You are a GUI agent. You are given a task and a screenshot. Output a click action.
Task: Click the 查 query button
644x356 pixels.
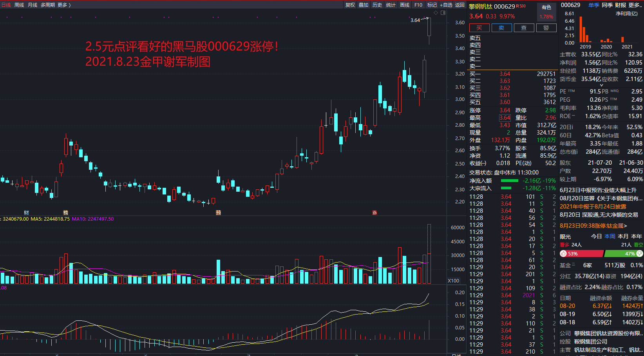coord(524,28)
